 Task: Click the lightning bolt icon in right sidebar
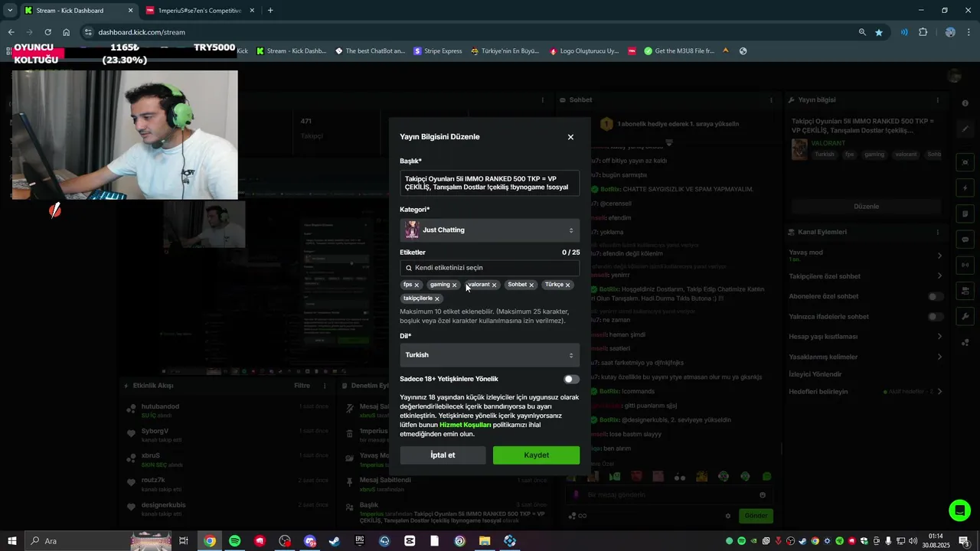965,187
